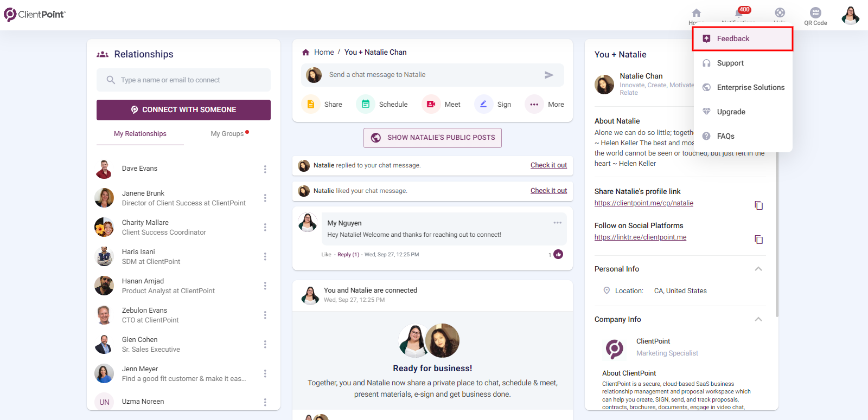Open options menu for Zebulon Evans

click(265, 315)
